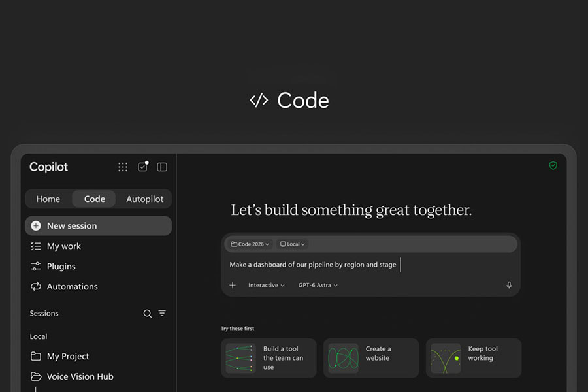Search sessions with the magnifier icon
Image resolution: width=588 pixels, height=392 pixels.
(148, 313)
